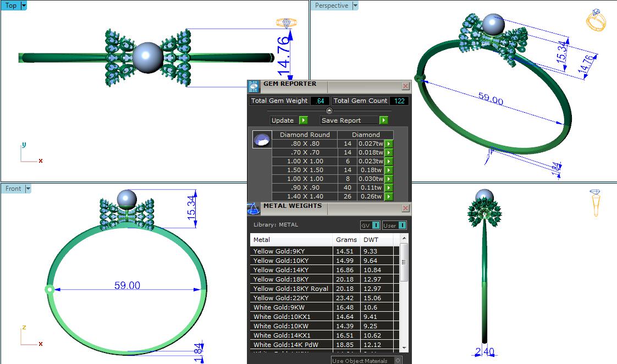The height and width of the screenshot is (364, 617).
Task: Click the metal list scrollbar down arrow
Action: tap(404, 348)
